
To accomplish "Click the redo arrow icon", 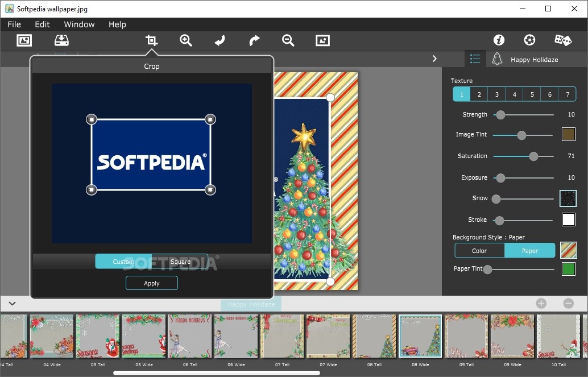I will click(254, 40).
